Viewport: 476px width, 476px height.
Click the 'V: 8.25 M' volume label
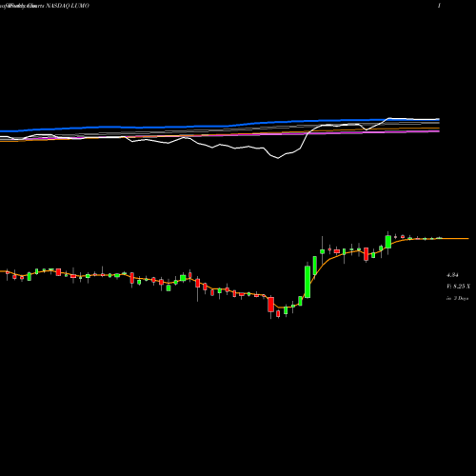458,287
